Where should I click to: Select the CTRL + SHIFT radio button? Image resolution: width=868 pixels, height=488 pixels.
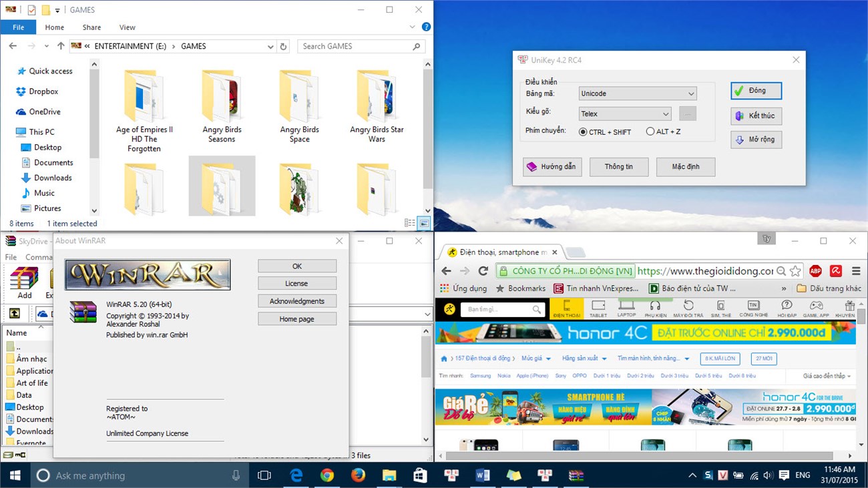(x=582, y=132)
